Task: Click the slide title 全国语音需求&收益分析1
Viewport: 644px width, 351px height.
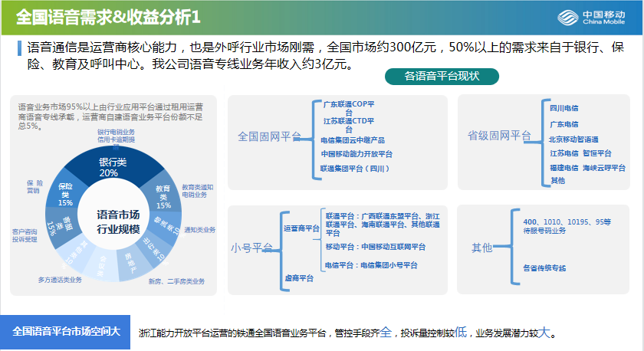Action: click(x=107, y=16)
